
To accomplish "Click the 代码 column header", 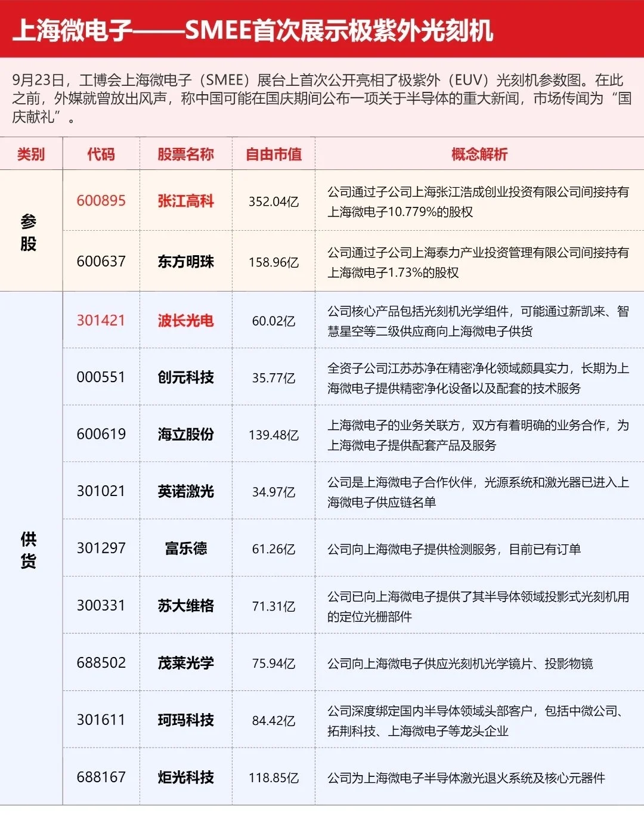I will point(99,154).
